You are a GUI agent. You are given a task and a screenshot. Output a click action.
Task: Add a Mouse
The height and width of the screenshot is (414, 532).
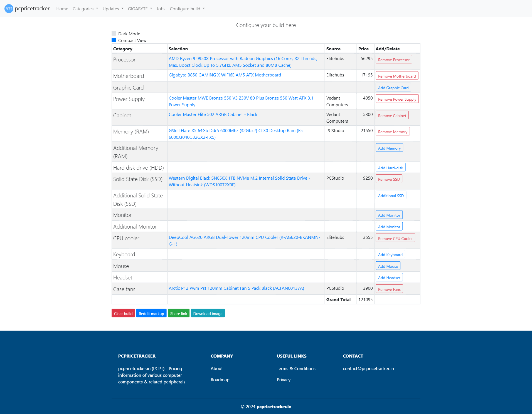tap(388, 266)
